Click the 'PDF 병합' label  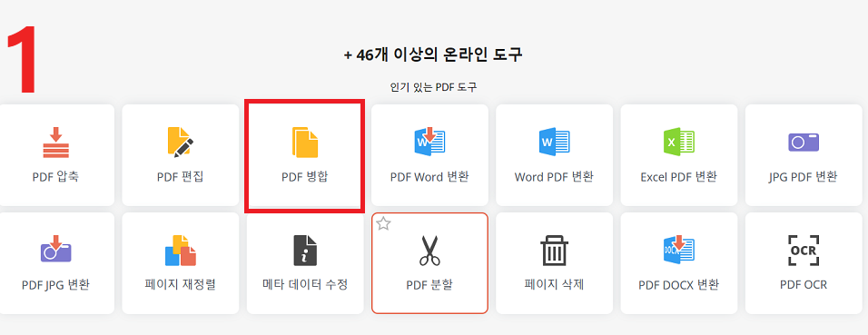(305, 177)
